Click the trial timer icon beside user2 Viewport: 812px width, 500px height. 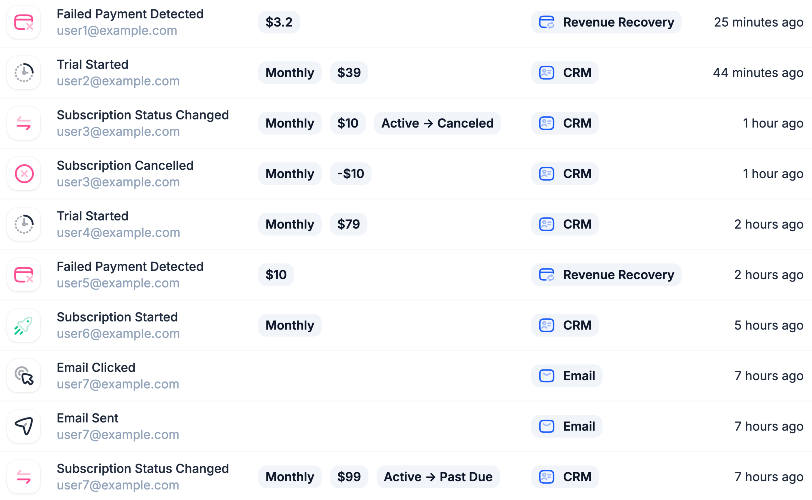[24, 73]
